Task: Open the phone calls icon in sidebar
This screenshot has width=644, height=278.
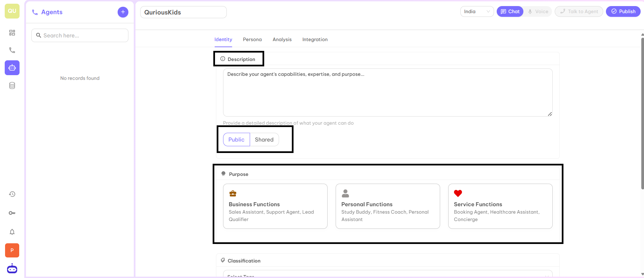Action: point(12,50)
